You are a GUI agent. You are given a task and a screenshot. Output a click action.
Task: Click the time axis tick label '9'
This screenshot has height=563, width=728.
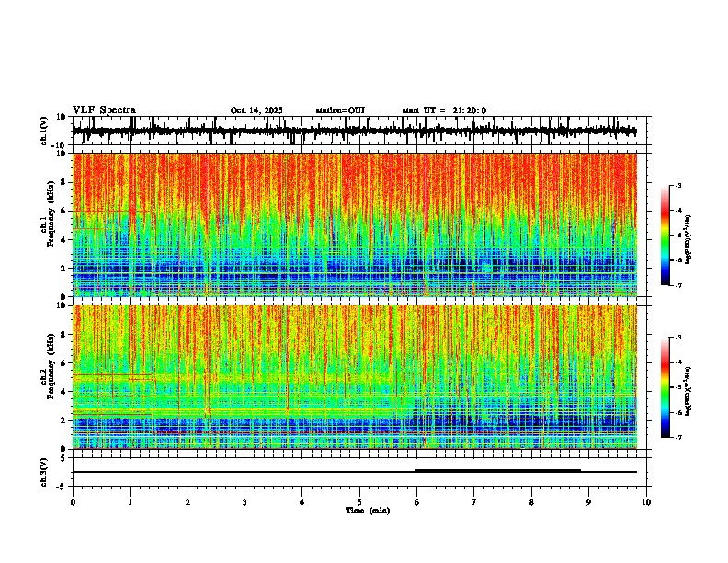click(x=588, y=502)
